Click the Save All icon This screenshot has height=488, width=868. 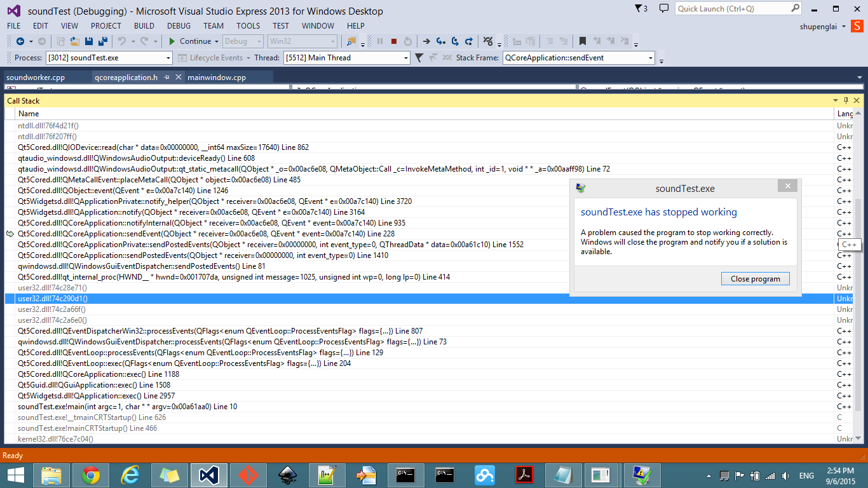(102, 41)
